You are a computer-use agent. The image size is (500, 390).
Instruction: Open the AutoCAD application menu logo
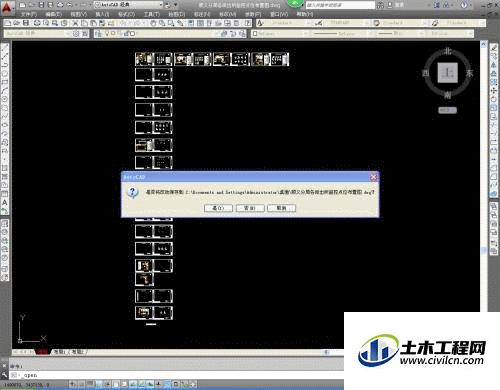pos(7,8)
